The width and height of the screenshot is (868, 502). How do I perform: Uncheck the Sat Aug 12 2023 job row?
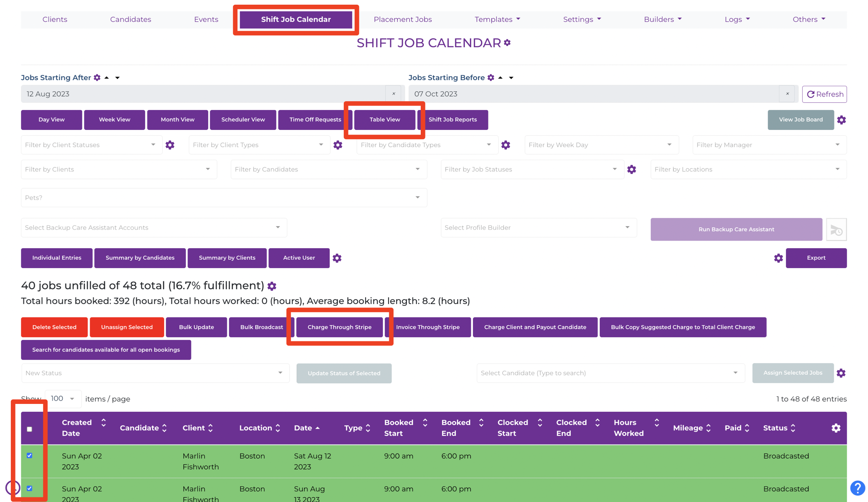pos(30,455)
